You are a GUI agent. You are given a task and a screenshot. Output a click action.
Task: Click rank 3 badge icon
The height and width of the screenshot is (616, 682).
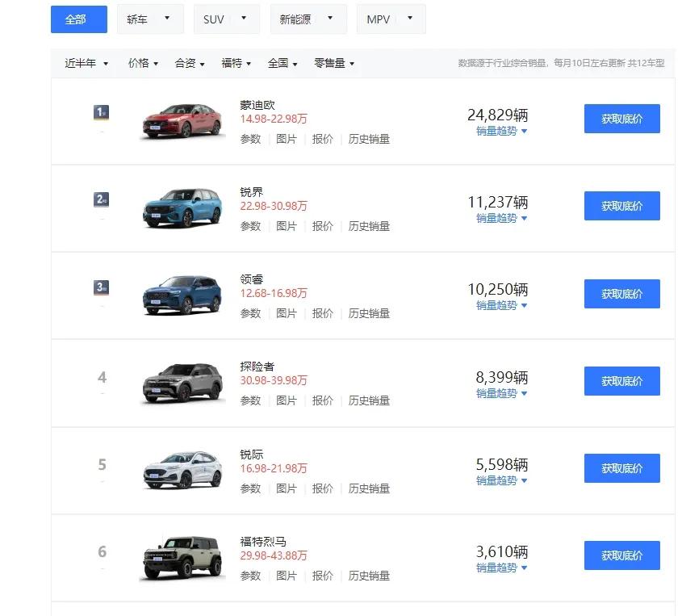click(x=102, y=287)
